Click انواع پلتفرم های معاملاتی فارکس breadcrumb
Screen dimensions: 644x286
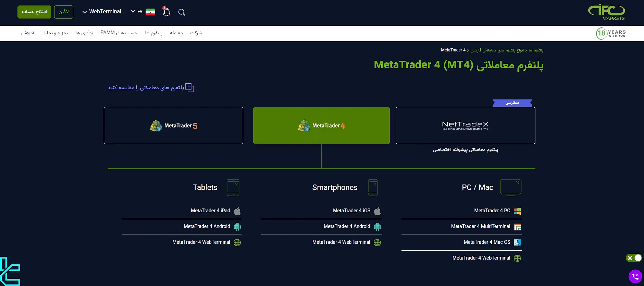(497, 50)
